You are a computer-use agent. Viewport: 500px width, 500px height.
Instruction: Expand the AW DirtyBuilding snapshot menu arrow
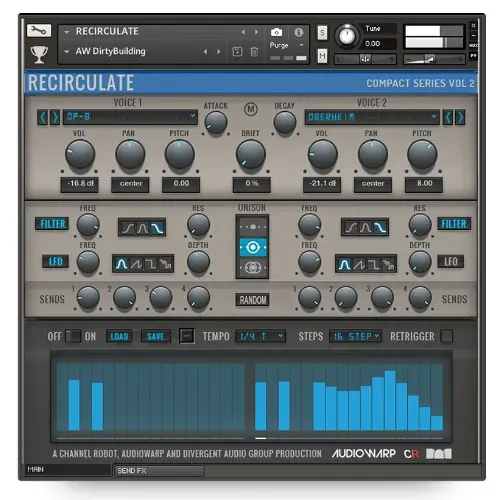(67, 52)
